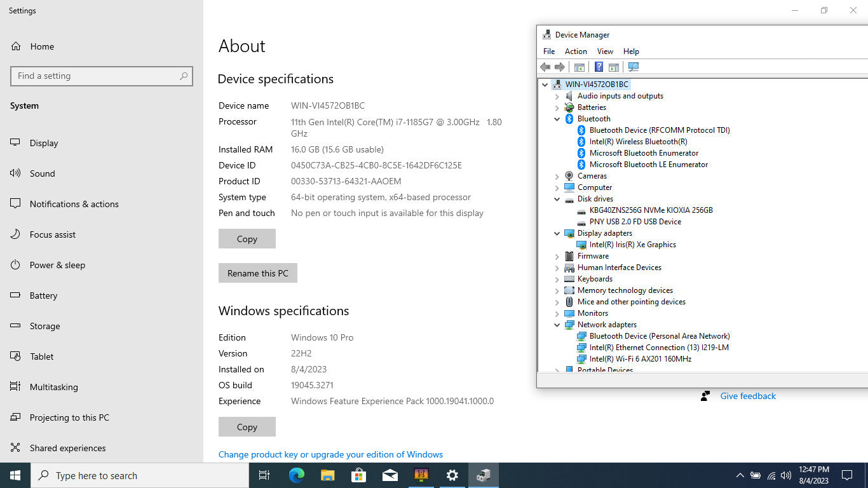Screen dimensions: 868x488
Task: Select Memory technology devices in the tree
Action: [625, 290]
